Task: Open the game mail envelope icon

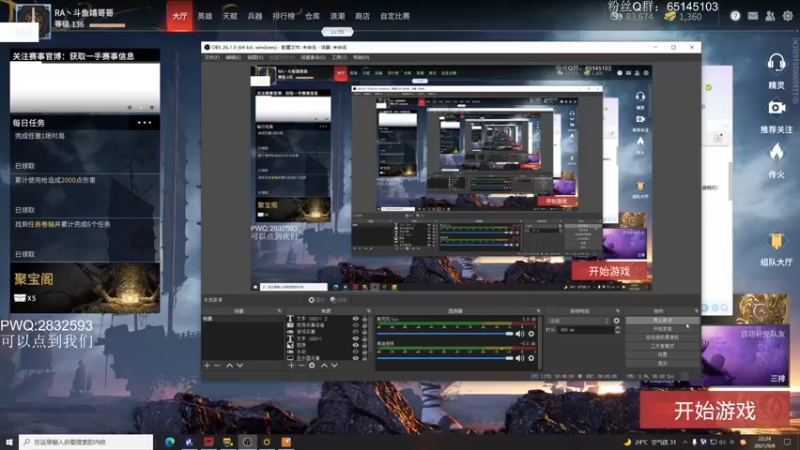Action: tap(753, 16)
